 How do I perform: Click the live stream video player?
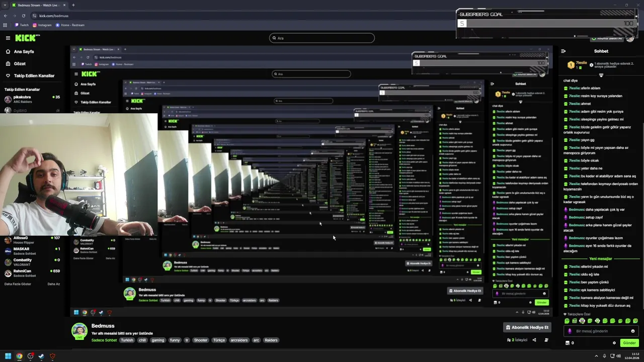pyautogui.click(x=311, y=182)
